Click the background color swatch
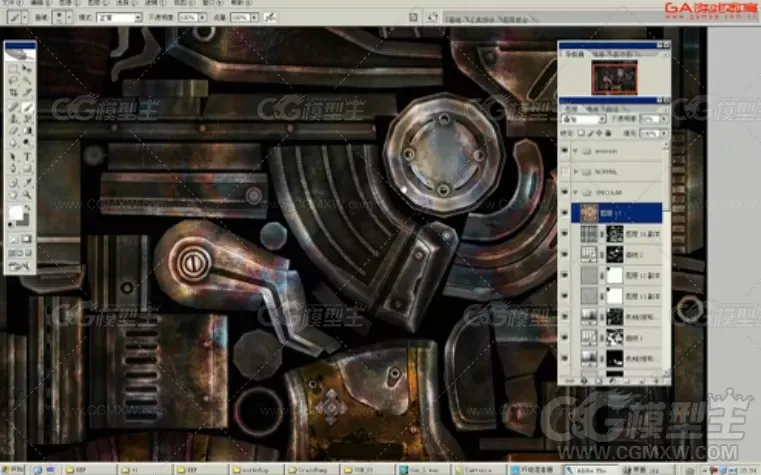Viewport: 761px width, 475px height. (24, 220)
